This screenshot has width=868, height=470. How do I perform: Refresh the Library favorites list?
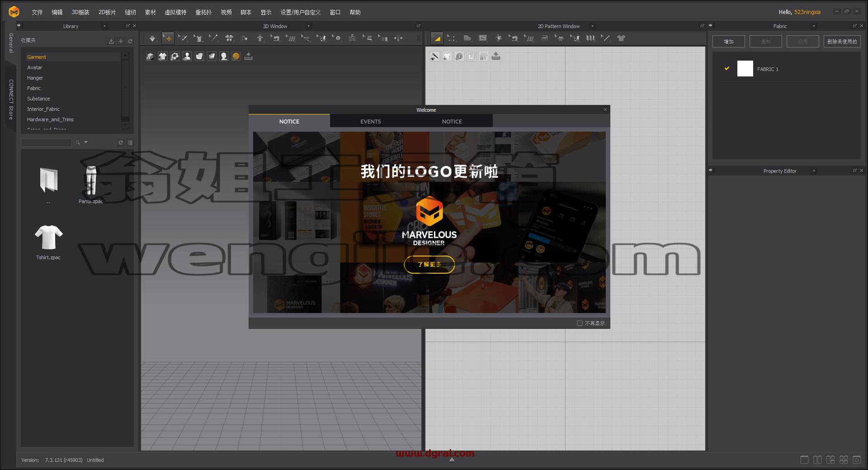coord(130,41)
